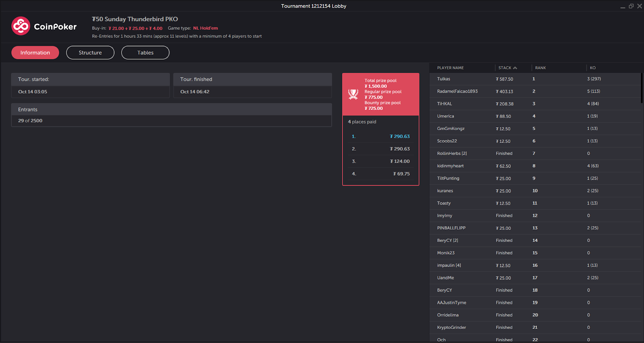Click the first place prize row
Screen dimensions: 644x343
(380, 136)
